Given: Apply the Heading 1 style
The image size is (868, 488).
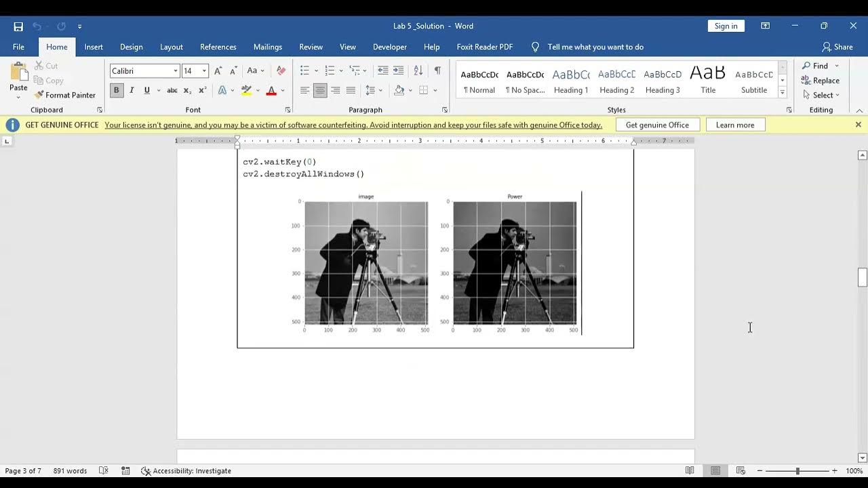Looking at the screenshot, I should [x=571, y=81].
